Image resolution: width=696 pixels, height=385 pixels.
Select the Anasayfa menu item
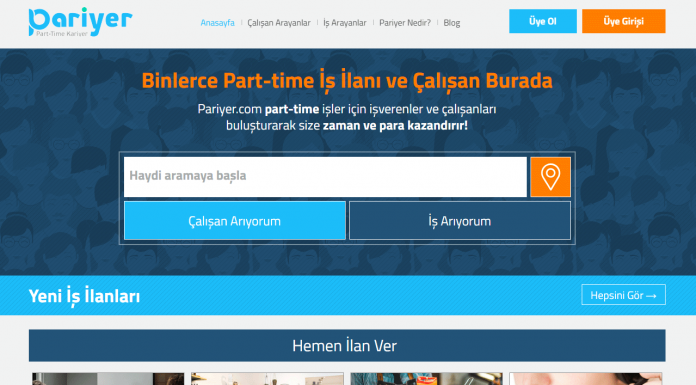218,23
